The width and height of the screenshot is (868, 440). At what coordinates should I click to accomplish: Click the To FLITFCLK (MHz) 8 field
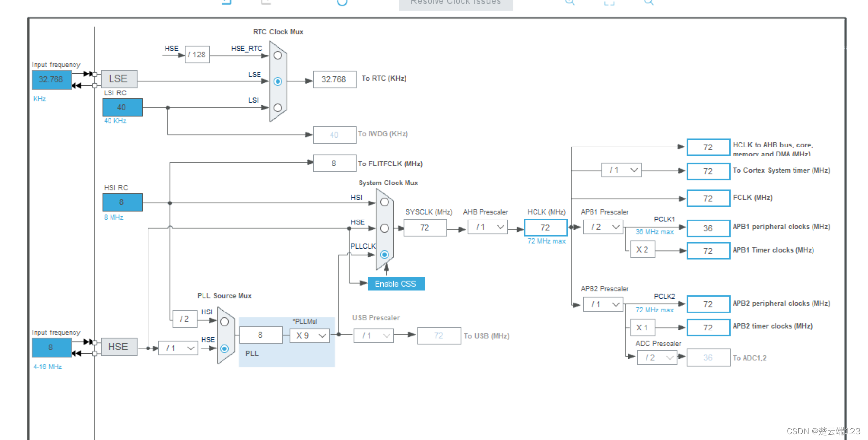coord(334,164)
